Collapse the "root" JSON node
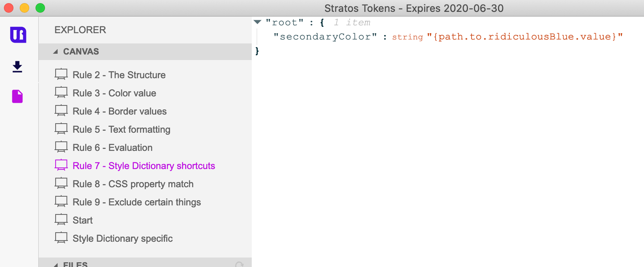Viewport: 644px width, 267px height. [258, 22]
